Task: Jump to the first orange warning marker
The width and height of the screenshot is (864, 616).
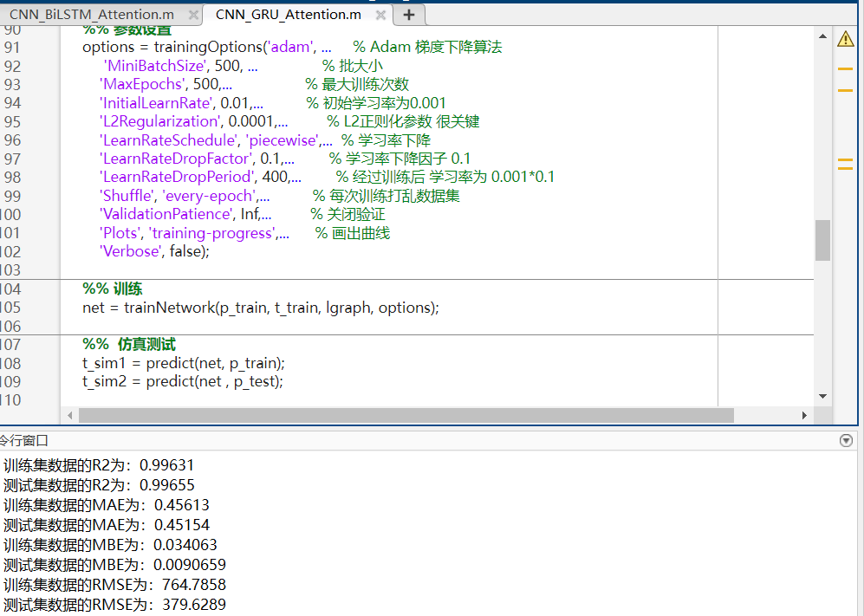Action: tap(845, 69)
